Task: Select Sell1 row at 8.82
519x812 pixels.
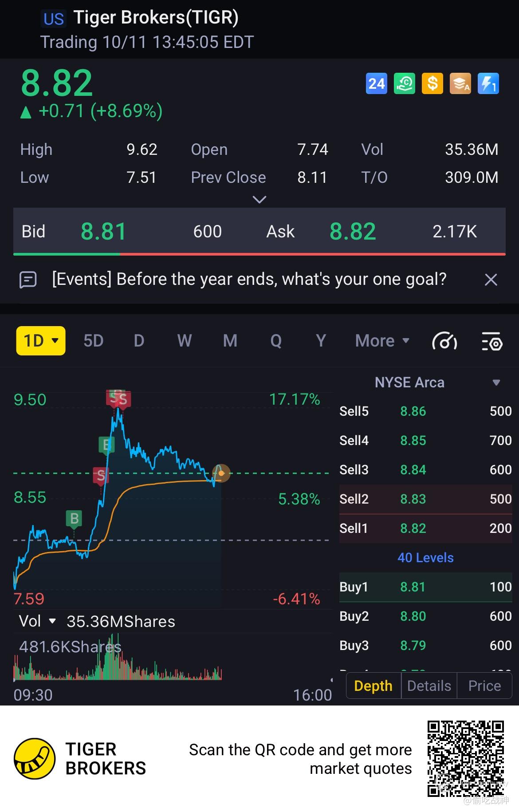Action: (x=425, y=528)
